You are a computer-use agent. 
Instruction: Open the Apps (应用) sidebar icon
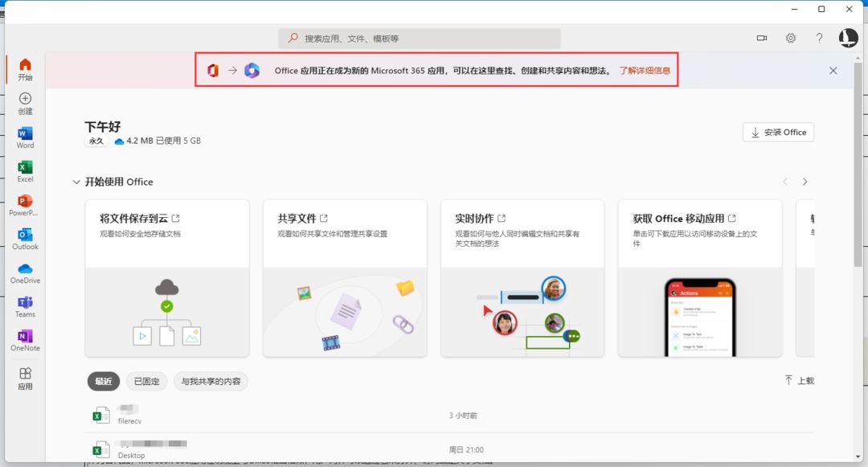(x=25, y=379)
